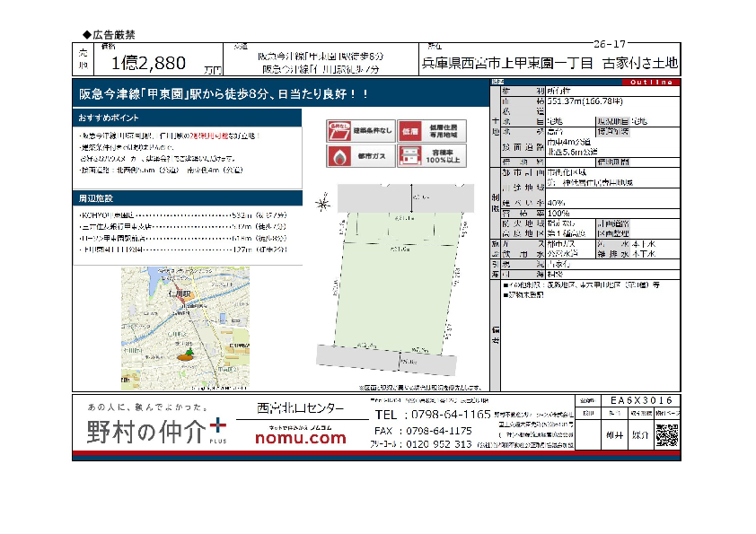Click the location map thumbnail
Image resolution: width=756 pixels, height=534 pixels.
185,328
